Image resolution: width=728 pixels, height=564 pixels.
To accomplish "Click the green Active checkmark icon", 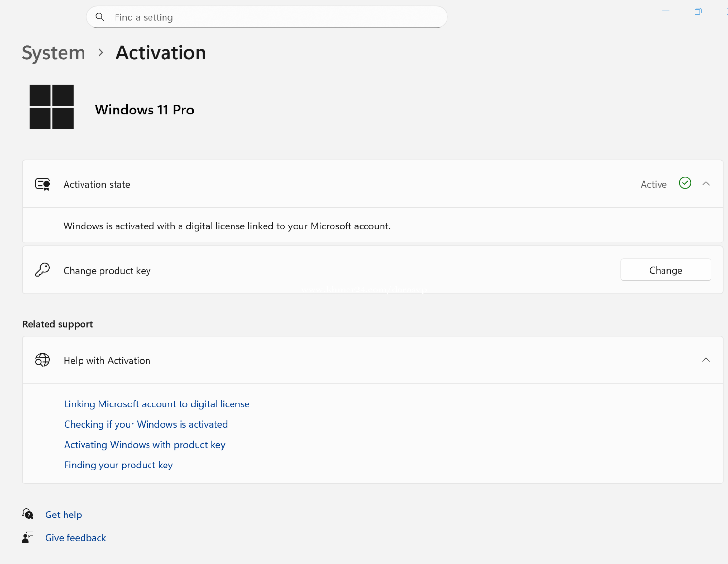I will click(x=685, y=183).
